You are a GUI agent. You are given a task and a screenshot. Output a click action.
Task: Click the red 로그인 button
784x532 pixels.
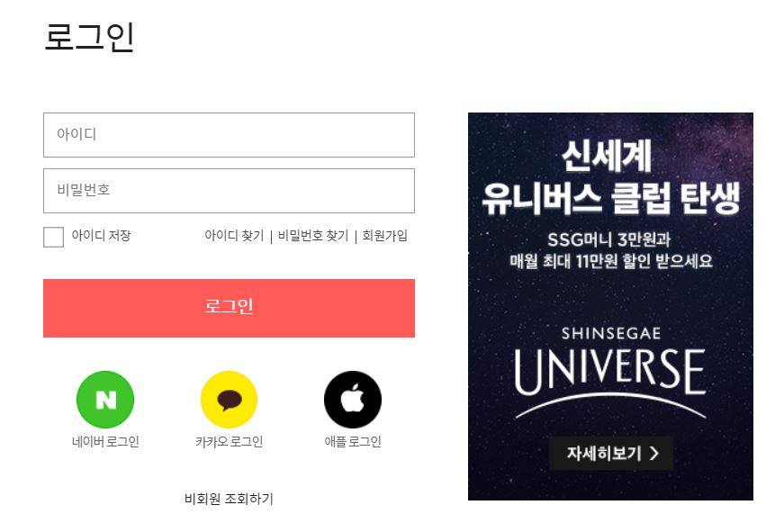click(x=229, y=308)
